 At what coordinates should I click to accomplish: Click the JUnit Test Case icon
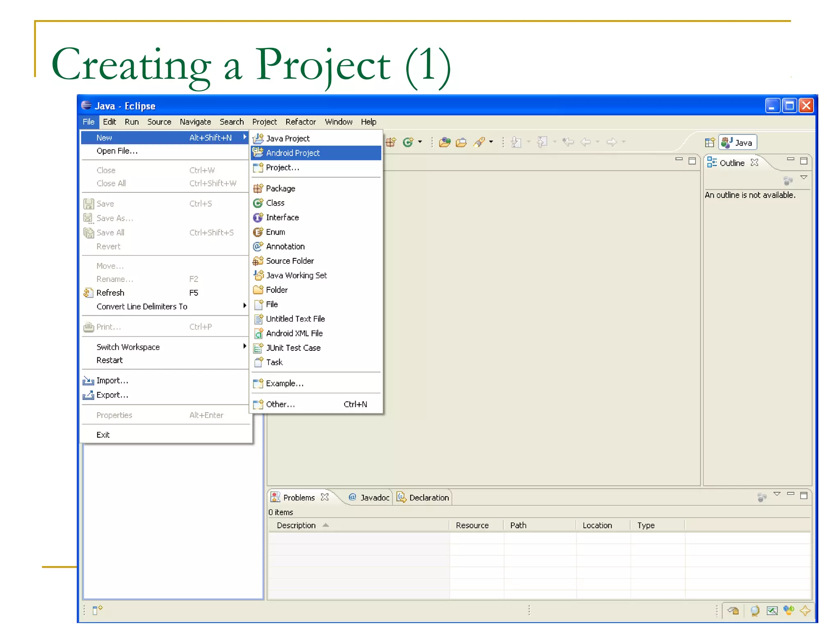coord(258,348)
